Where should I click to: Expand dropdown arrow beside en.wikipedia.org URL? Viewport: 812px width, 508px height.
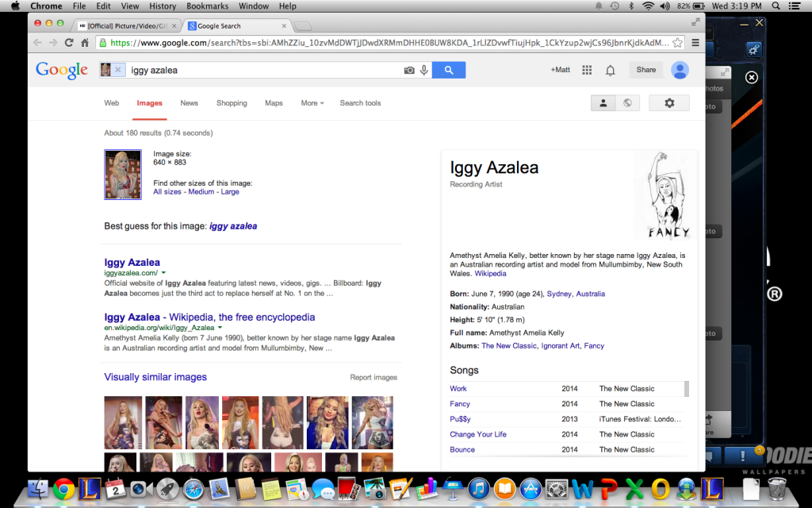click(x=220, y=328)
